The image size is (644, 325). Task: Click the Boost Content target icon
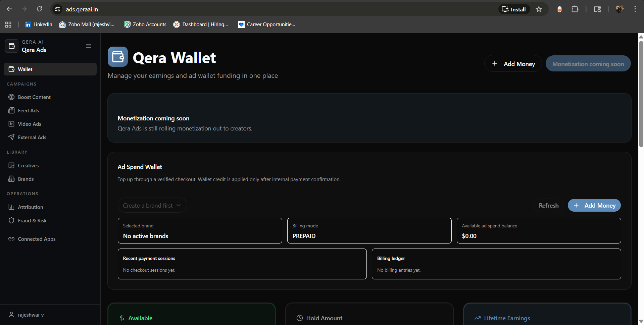[11, 97]
